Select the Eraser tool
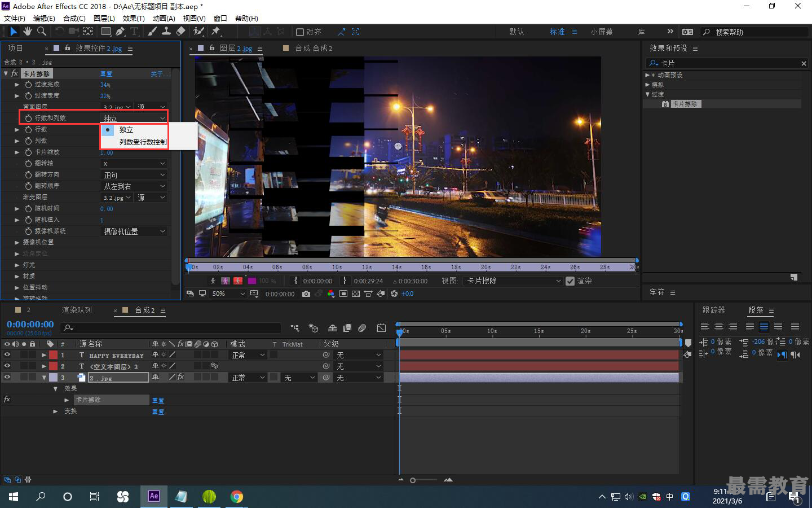Screen dimensions: 812x508 (180, 32)
